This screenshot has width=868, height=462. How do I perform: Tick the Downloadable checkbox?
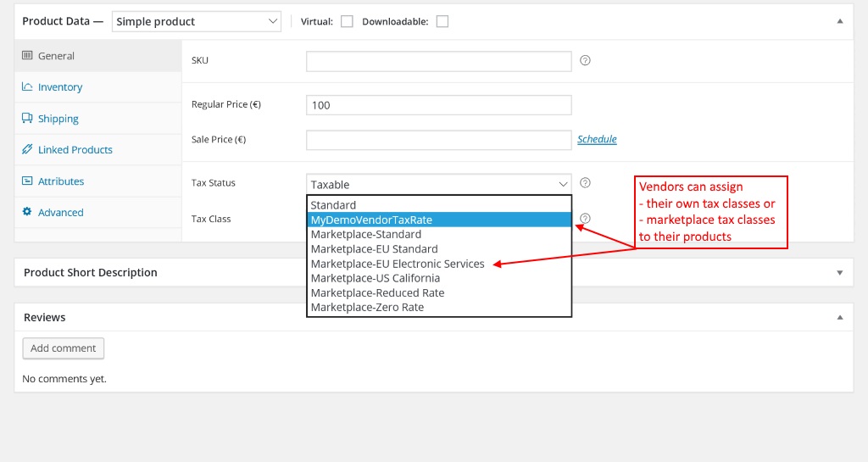(x=442, y=21)
